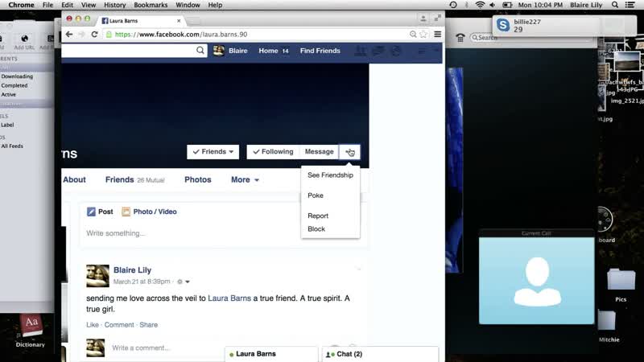This screenshot has width=644, height=362.
Task: Go back with Chrome's back arrow
Action: point(69,35)
